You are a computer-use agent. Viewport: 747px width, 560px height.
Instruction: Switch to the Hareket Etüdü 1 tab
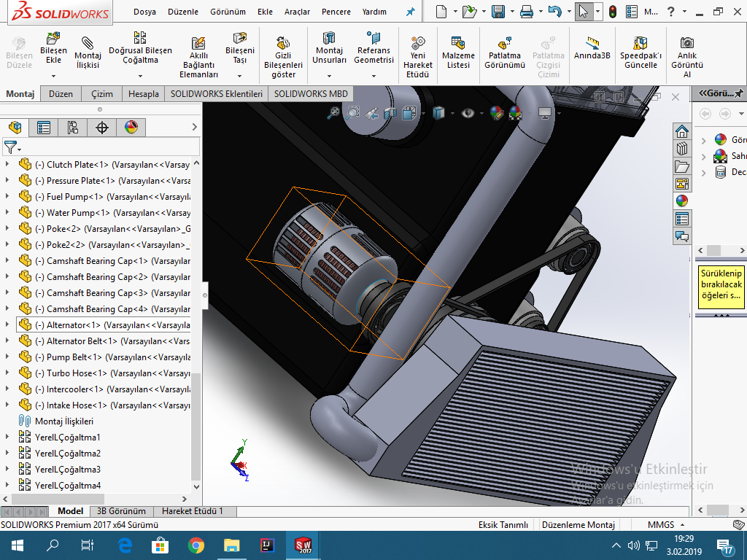(x=193, y=511)
